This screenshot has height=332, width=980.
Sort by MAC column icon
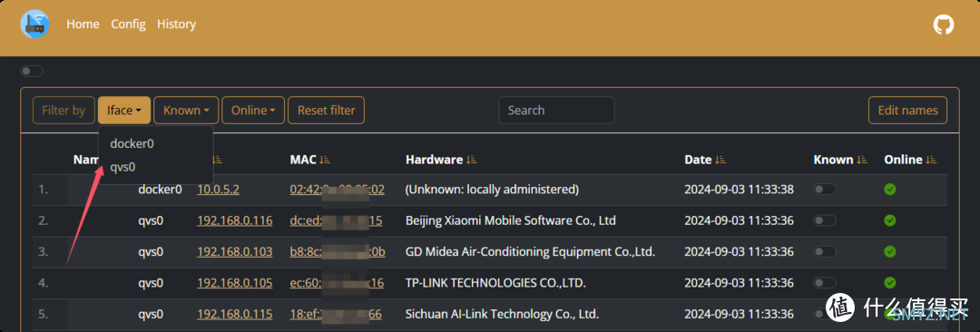click(x=324, y=160)
